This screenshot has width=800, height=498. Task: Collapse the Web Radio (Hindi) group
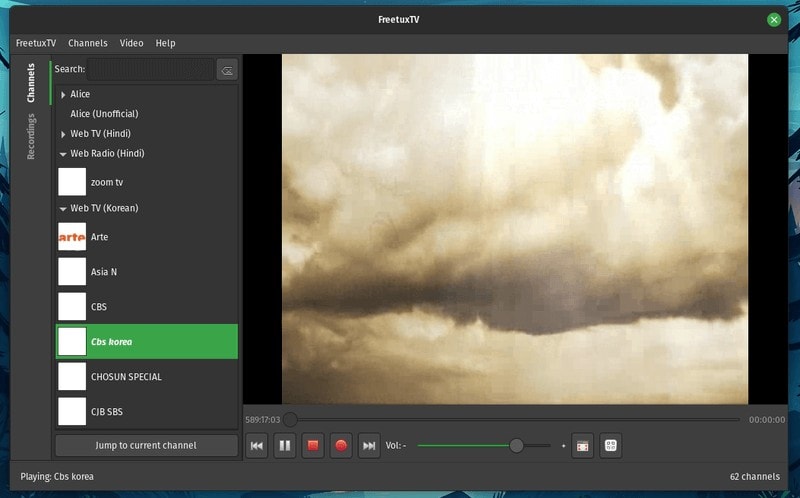pyautogui.click(x=63, y=154)
